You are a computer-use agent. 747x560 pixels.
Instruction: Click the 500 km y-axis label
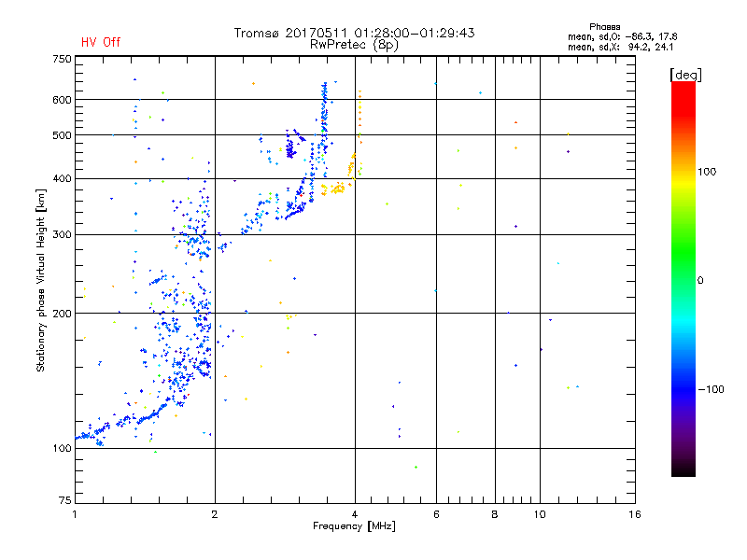point(62,134)
